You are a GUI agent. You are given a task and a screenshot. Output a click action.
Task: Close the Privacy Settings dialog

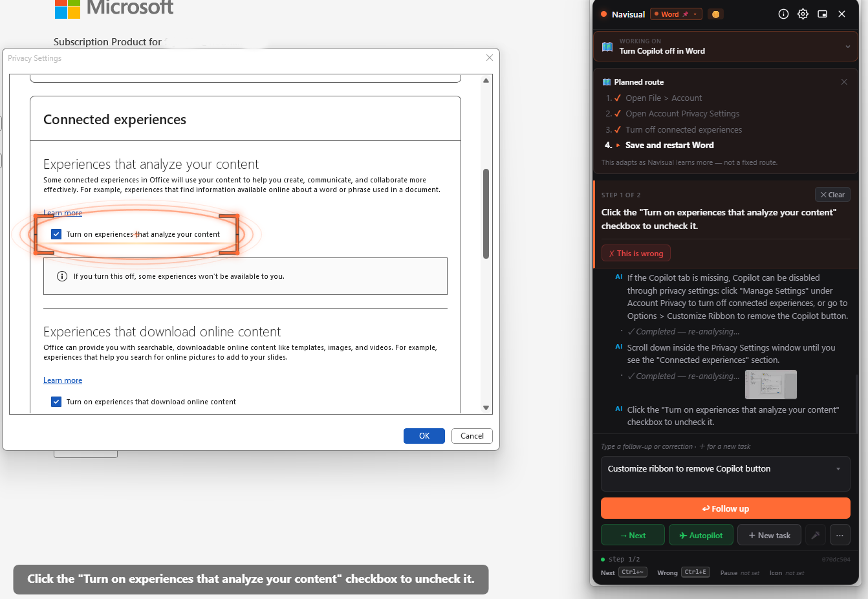490,58
